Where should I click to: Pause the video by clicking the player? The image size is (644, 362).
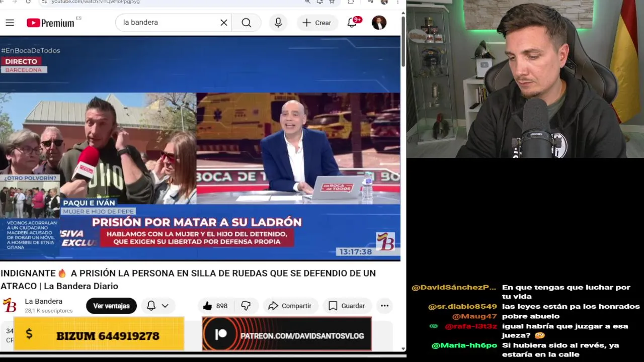[200, 148]
